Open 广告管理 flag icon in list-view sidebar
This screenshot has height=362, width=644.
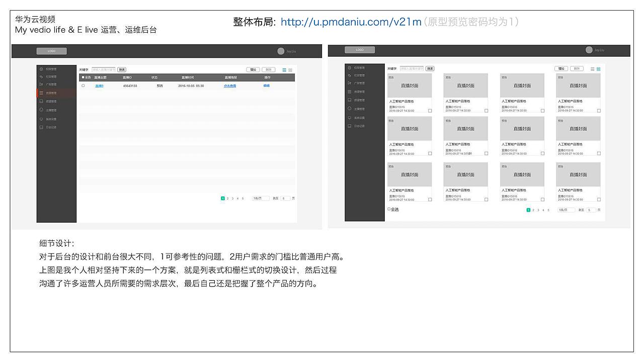pos(41,84)
